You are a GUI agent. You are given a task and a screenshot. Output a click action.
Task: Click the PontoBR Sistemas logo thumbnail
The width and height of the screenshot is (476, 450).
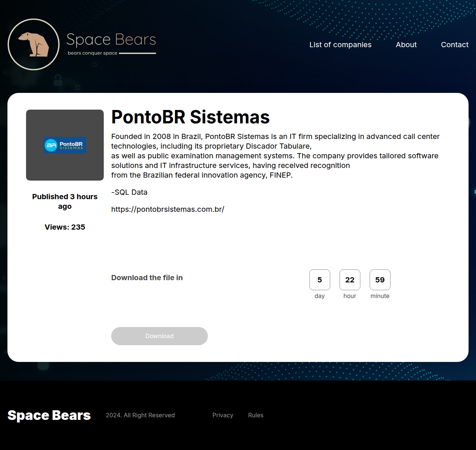point(65,145)
